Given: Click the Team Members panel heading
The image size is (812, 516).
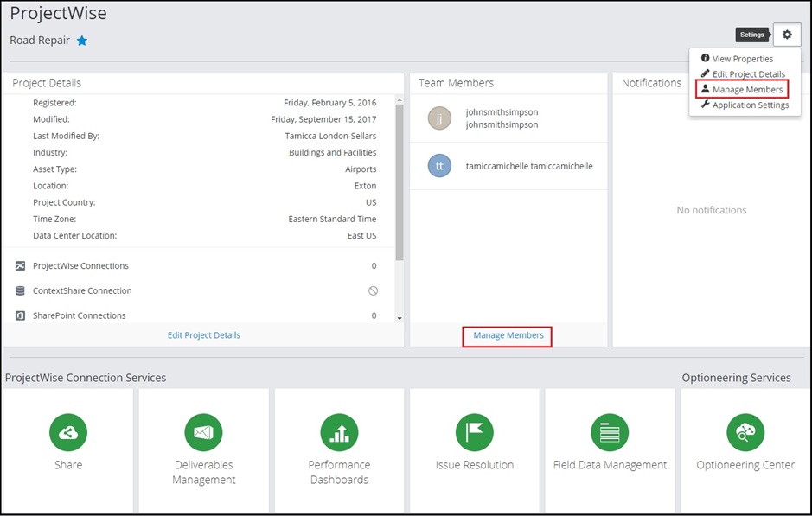Looking at the screenshot, I should 456,83.
